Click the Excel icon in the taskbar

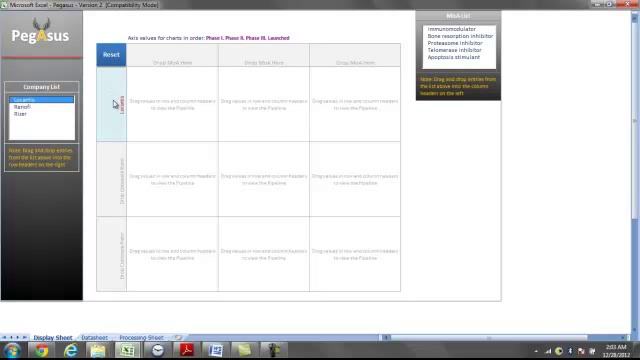coord(127,351)
